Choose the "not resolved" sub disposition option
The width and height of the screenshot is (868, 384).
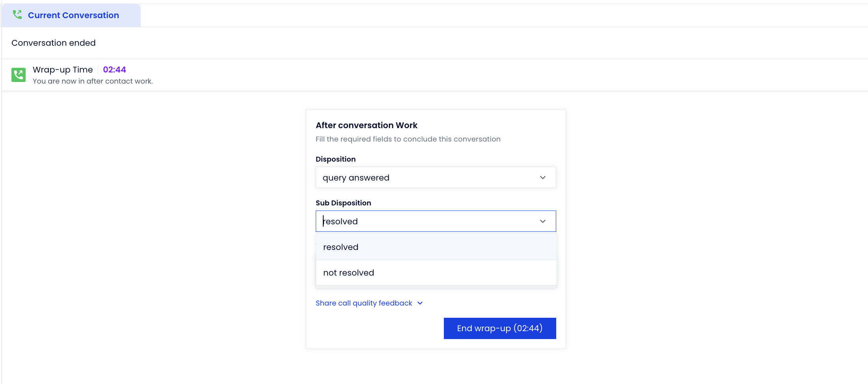coord(436,272)
